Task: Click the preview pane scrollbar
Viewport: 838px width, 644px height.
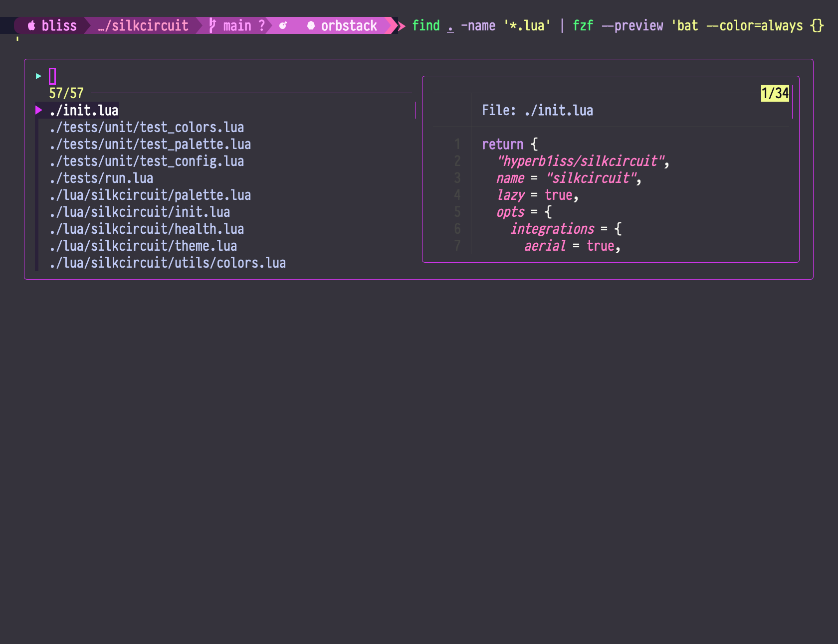Action: click(x=792, y=102)
